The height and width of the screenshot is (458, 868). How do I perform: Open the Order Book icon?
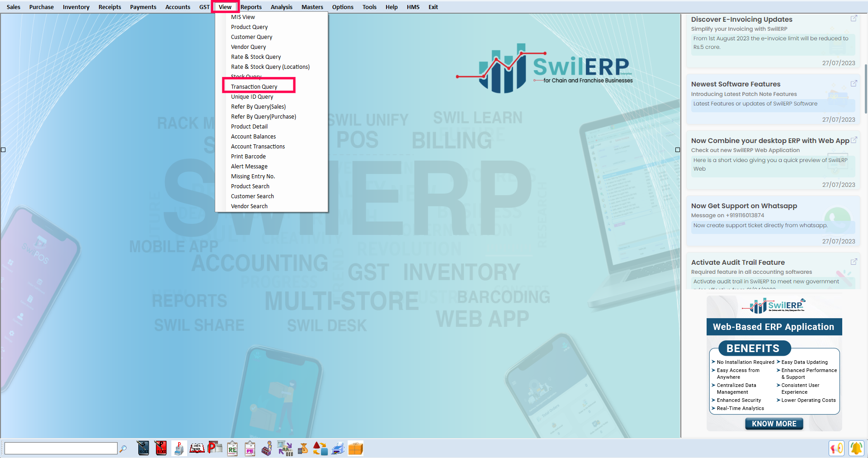tap(197, 448)
